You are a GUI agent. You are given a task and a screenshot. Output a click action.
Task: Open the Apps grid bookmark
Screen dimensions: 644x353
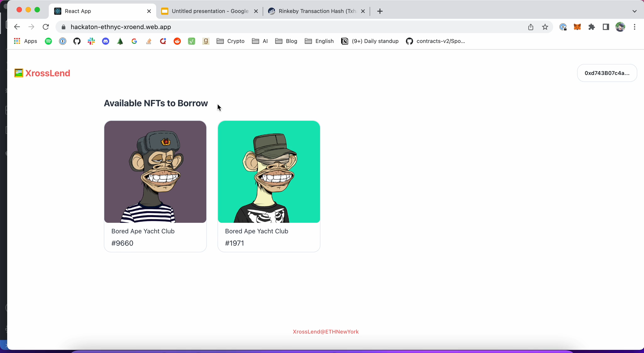click(26, 41)
